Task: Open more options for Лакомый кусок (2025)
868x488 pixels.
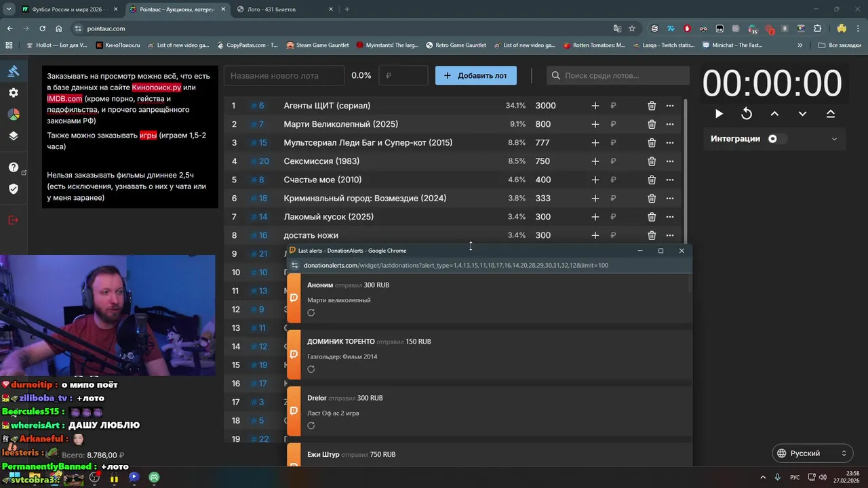Action: click(x=670, y=217)
